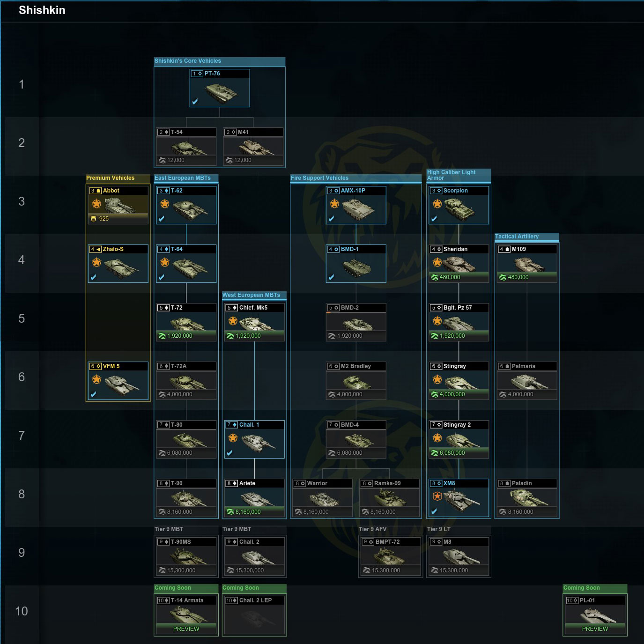
Task: Choose the M2 Bradley vehicle
Action: click(x=356, y=381)
